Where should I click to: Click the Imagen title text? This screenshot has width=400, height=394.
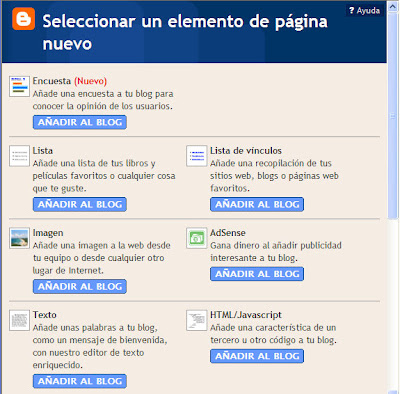tap(48, 233)
